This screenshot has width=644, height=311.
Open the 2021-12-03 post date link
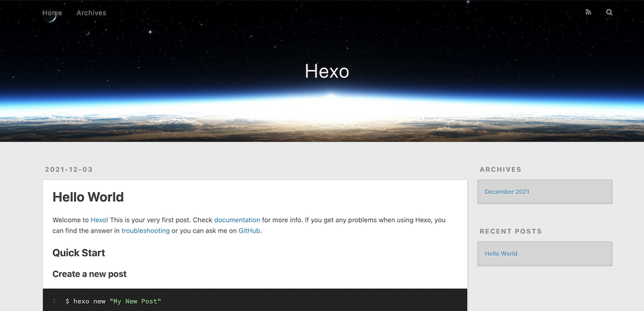[69, 170]
